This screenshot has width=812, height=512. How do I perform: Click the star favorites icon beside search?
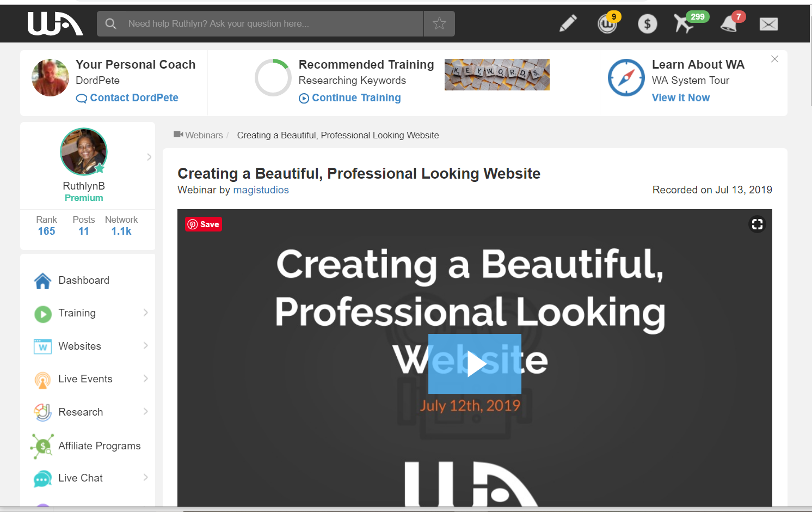click(x=439, y=23)
